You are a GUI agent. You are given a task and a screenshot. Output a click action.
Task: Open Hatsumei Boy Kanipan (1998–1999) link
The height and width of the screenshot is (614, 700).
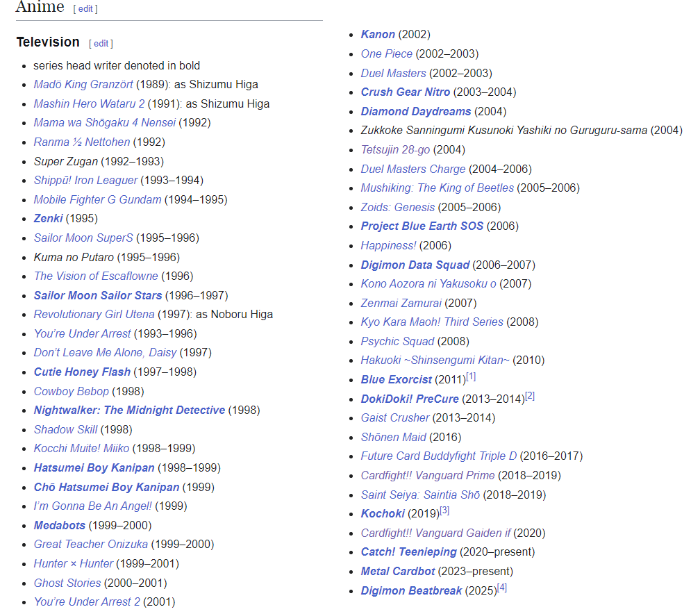coord(94,467)
